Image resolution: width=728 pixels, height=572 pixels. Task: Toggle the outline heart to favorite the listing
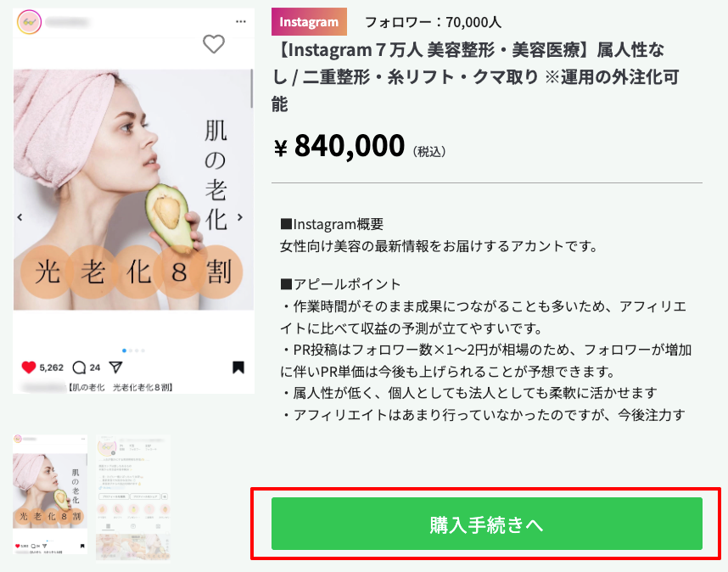(x=214, y=45)
